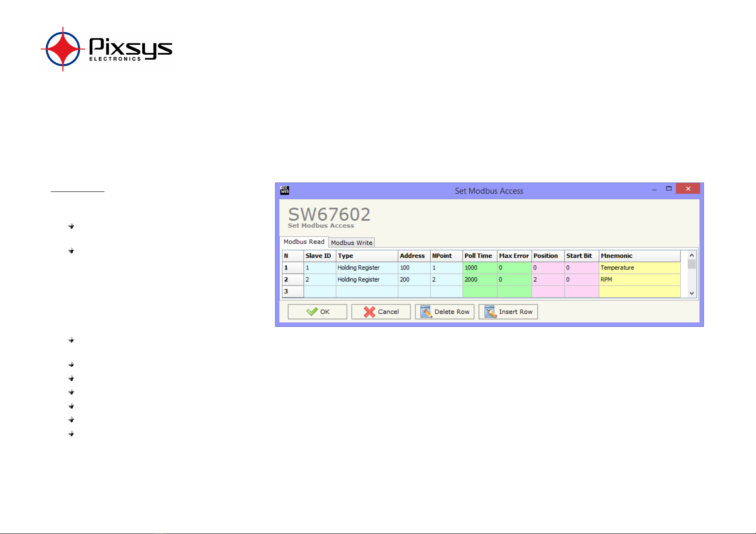Click the Temperature mnemonic cell
Image resolution: width=756 pixels, height=534 pixels.
tap(640, 268)
